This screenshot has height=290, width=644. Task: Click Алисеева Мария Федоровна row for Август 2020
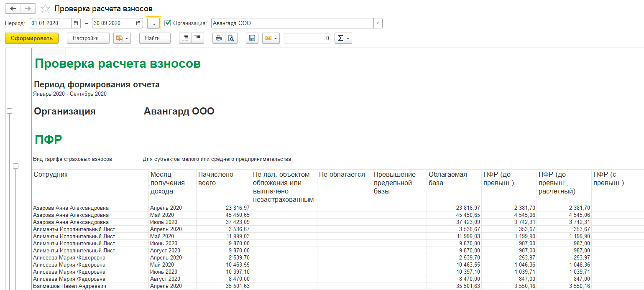tap(69, 279)
